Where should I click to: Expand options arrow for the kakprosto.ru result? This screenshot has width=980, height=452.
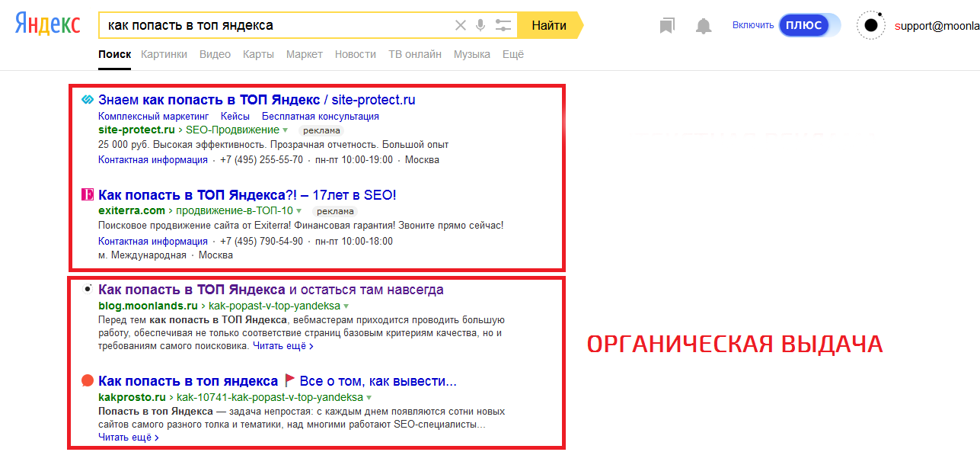369,398
